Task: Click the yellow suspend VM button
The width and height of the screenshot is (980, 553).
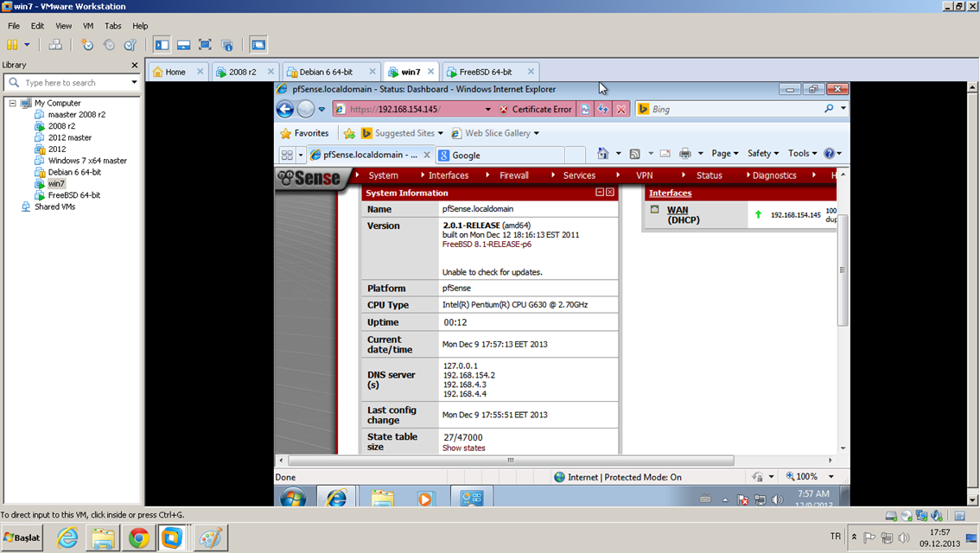Action: click(x=12, y=45)
